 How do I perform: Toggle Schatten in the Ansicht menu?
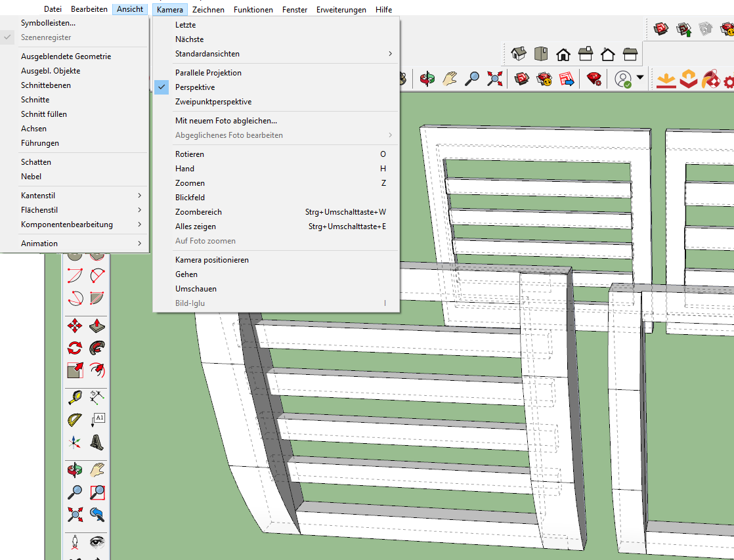click(x=35, y=162)
